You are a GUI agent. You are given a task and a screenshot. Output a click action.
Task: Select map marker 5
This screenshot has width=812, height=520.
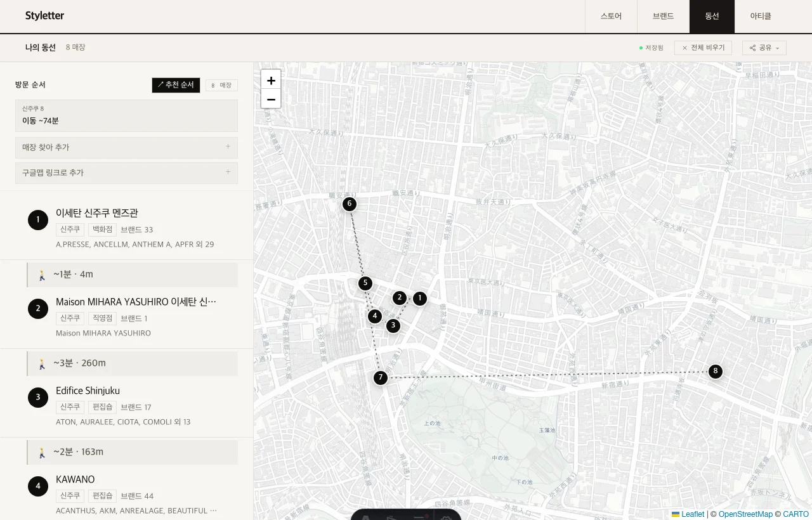(x=365, y=283)
